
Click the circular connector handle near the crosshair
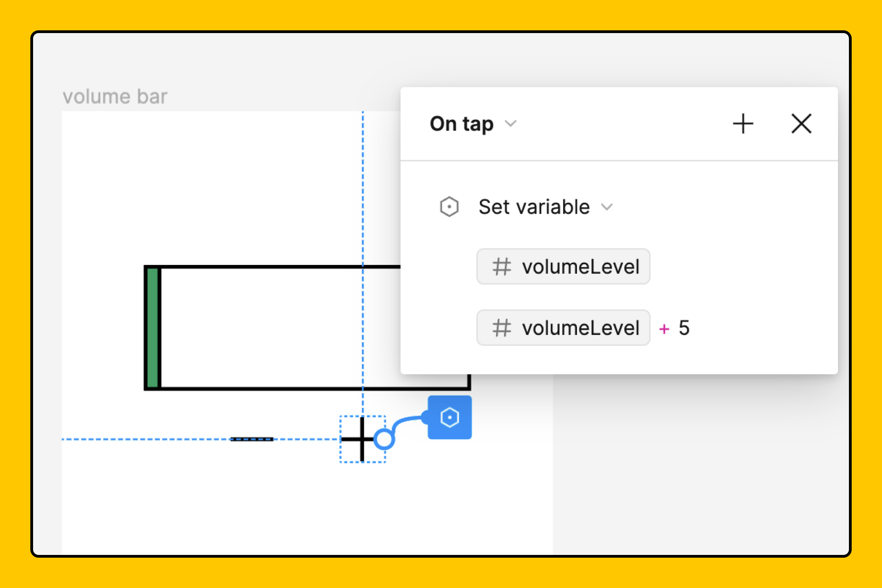coord(384,440)
